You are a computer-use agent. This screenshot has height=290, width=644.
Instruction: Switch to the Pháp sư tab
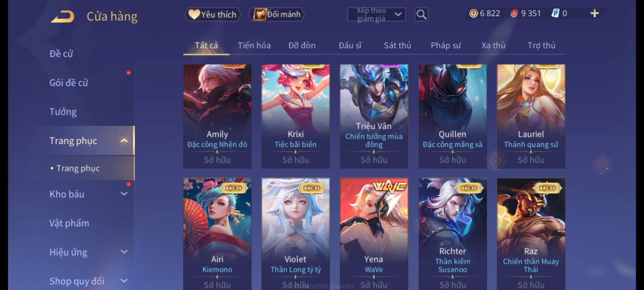click(x=446, y=45)
